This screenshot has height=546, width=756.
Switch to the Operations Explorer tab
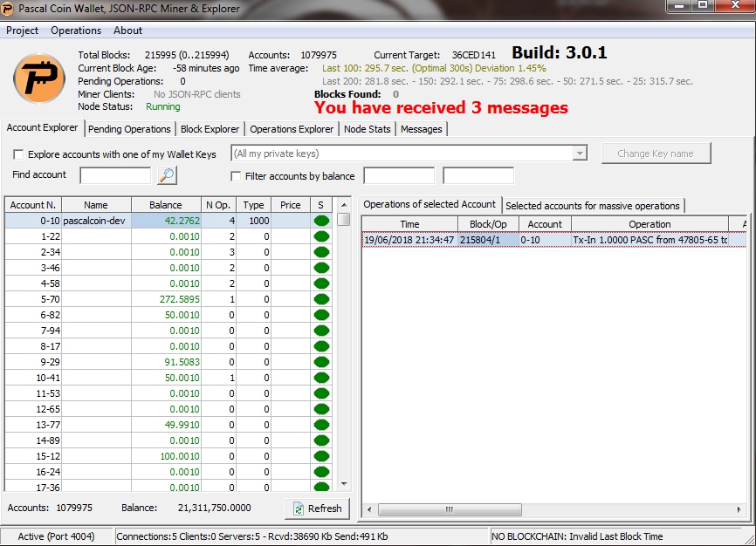[x=292, y=129]
